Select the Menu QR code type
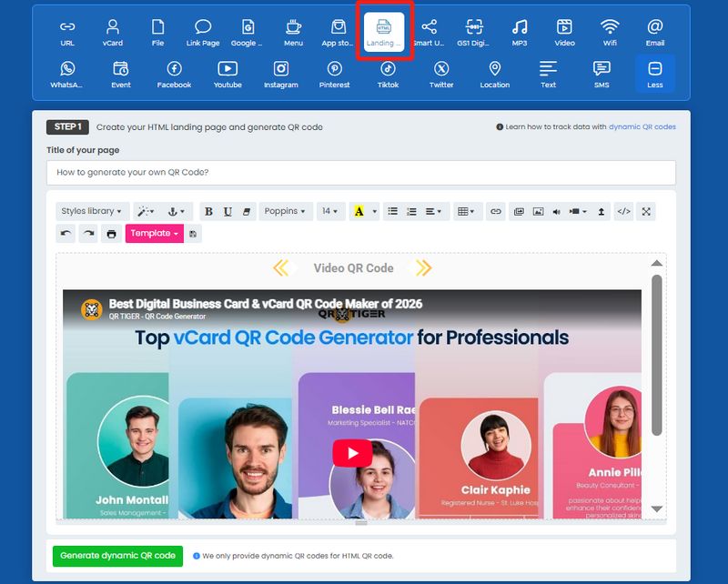 (293, 33)
